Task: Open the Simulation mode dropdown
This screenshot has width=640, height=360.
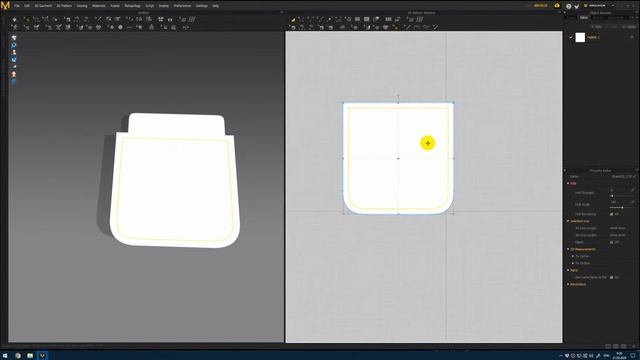Action: click(599, 6)
